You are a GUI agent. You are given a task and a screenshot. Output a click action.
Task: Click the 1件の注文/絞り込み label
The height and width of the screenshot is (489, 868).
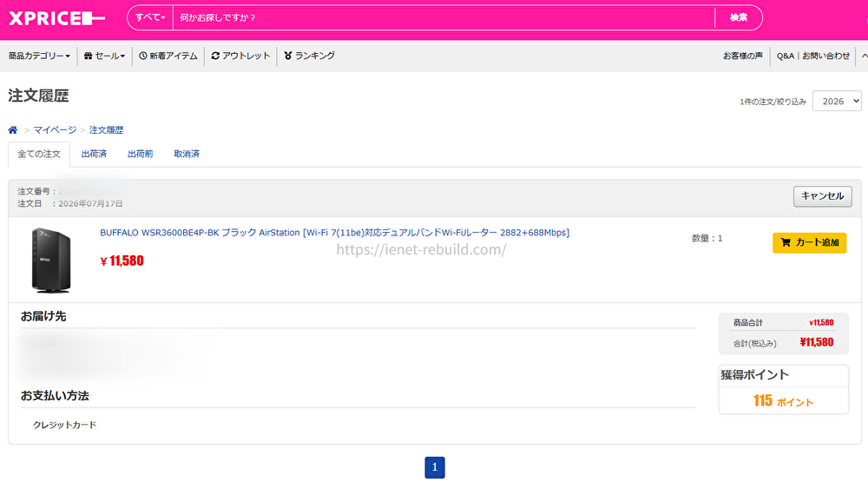click(773, 102)
